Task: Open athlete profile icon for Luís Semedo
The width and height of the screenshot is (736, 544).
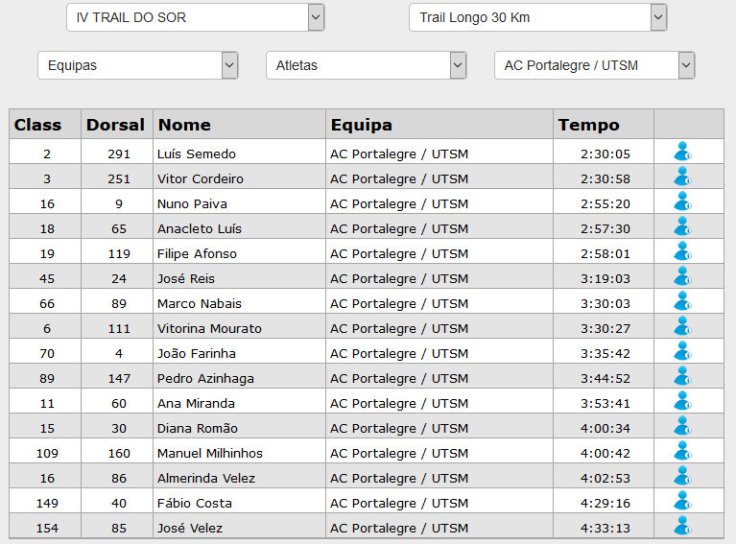Action: (x=682, y=152)
